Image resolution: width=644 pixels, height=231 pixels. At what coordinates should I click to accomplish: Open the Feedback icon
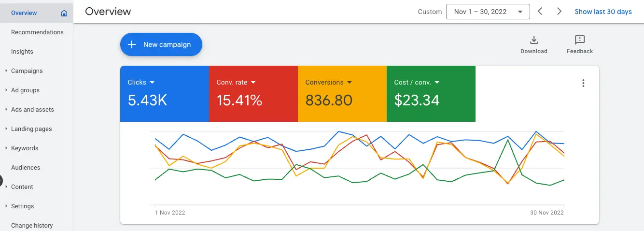(x=580, y=40)
